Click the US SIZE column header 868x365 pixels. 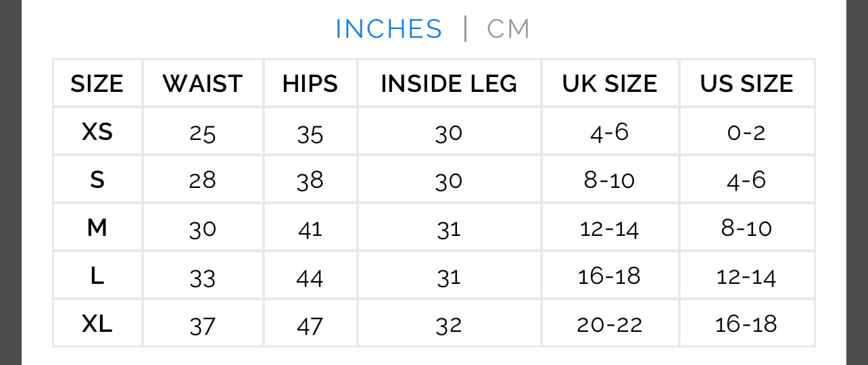[x=746, y=84]
